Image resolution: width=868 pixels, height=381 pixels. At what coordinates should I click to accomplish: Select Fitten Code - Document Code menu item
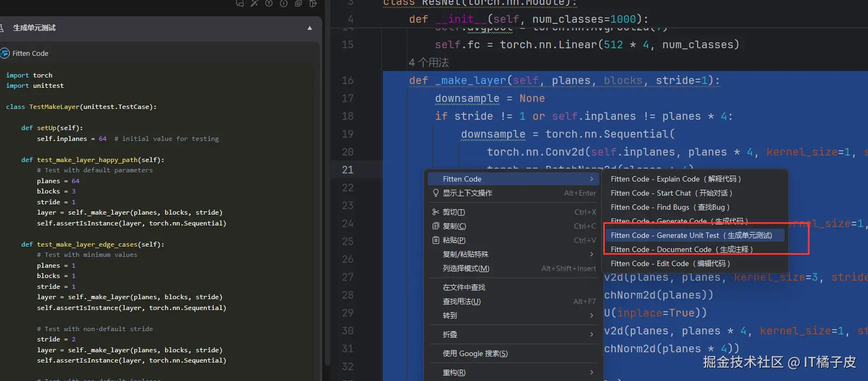[x=696, y=249]
